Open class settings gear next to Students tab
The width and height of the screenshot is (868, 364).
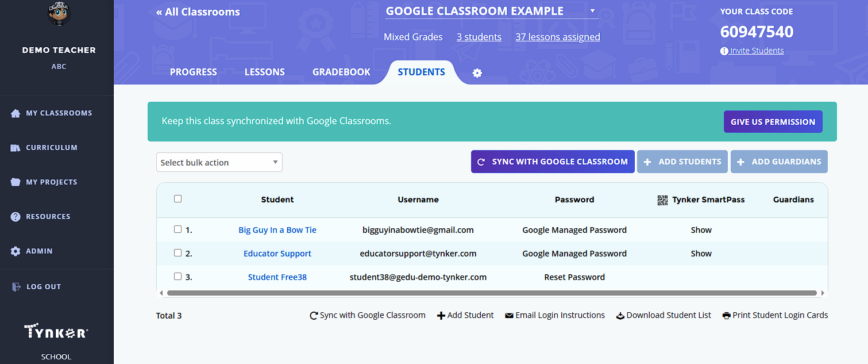[477, 73]
